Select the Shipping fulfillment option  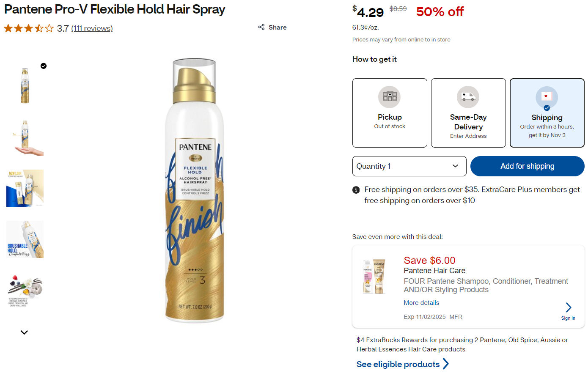pos(547,113)
